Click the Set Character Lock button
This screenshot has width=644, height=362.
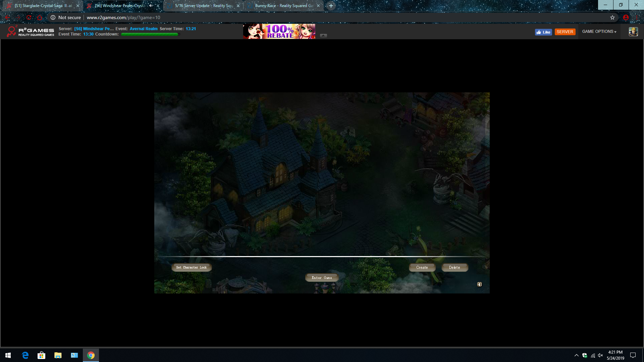pos(192,267)
